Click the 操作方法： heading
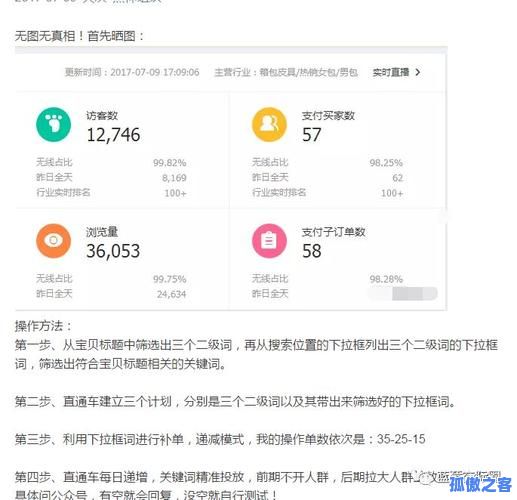 43,326
